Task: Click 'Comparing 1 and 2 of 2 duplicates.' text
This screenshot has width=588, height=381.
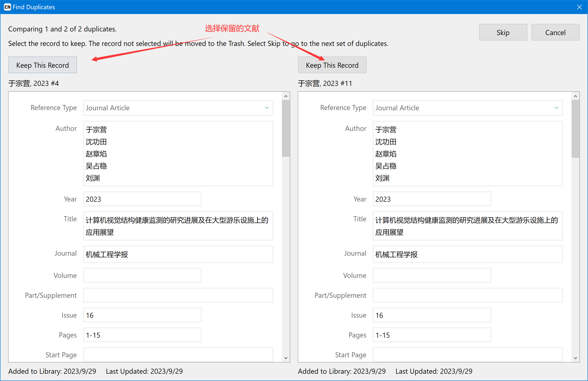Action: tap(62, 29)
